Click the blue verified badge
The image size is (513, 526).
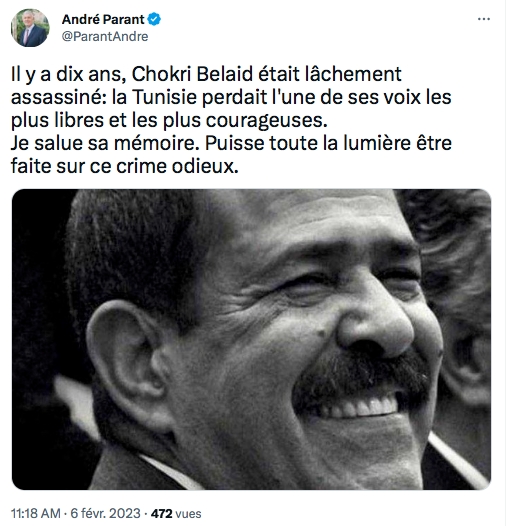pos(154,19)
